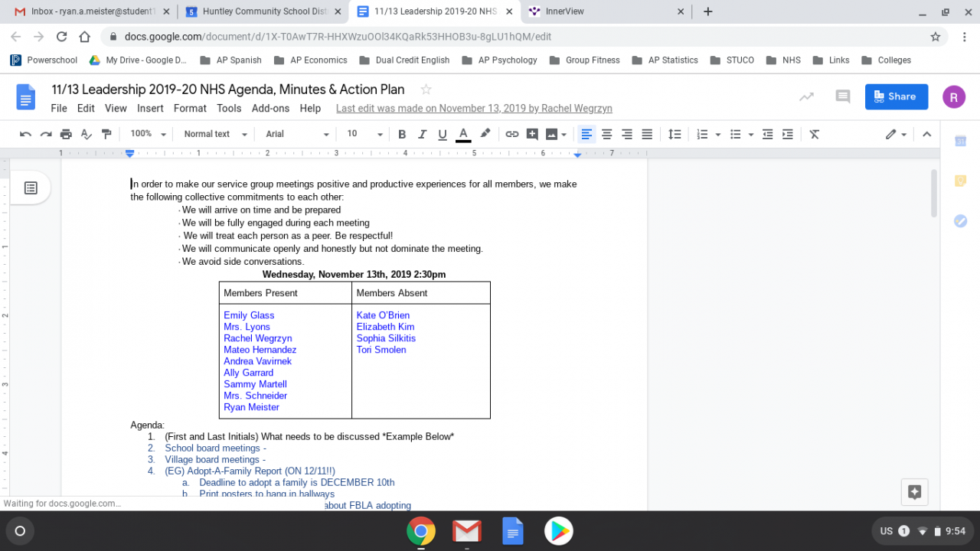Open the font size 10 dropdown
Screen dimensions: 980x551
point(364,134)
